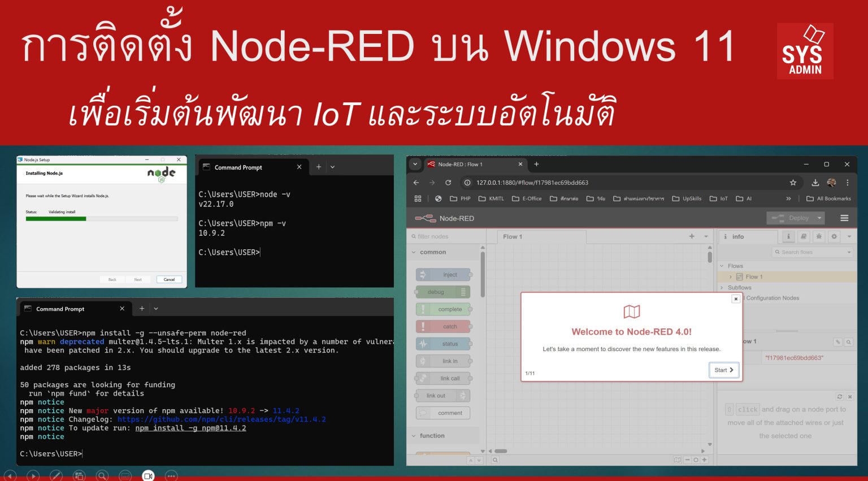
Task: Open the debug messages sidebar panel
Action: 819,236
